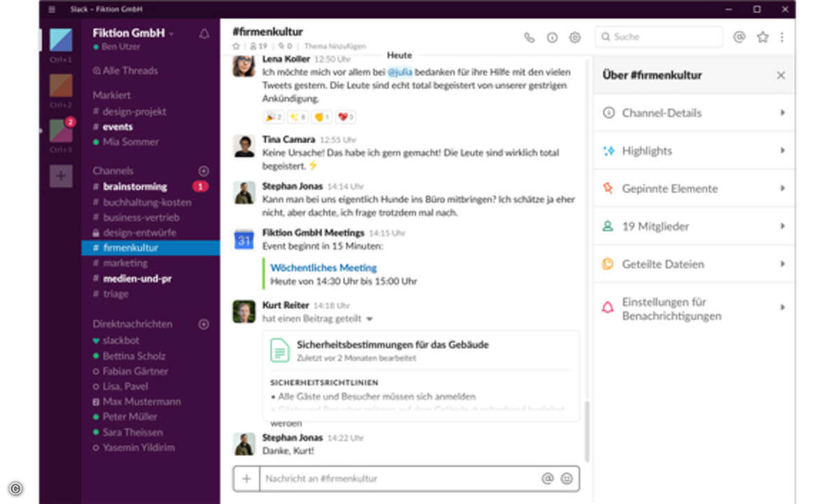This screenshot has height=504, width=840.
Task: Open Sicherheitsbestimmungen für das Gebäude post
Action: [x=393, y=344]
